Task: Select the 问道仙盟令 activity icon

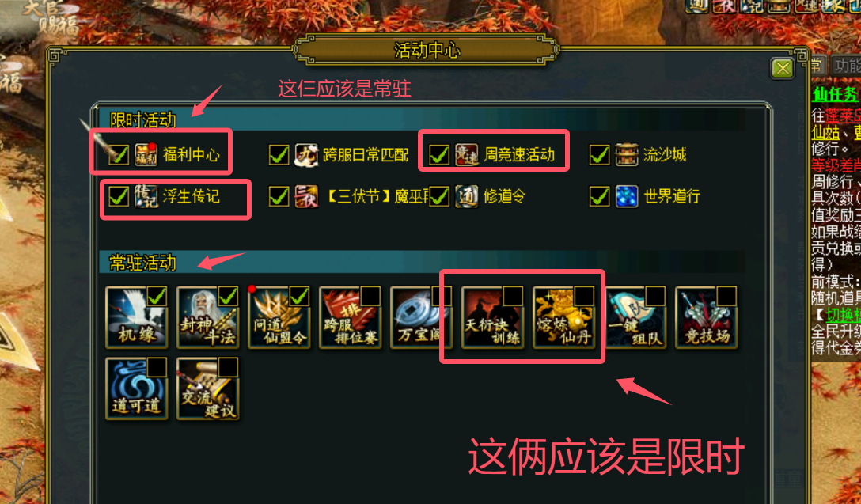Action: coord(279,317)
